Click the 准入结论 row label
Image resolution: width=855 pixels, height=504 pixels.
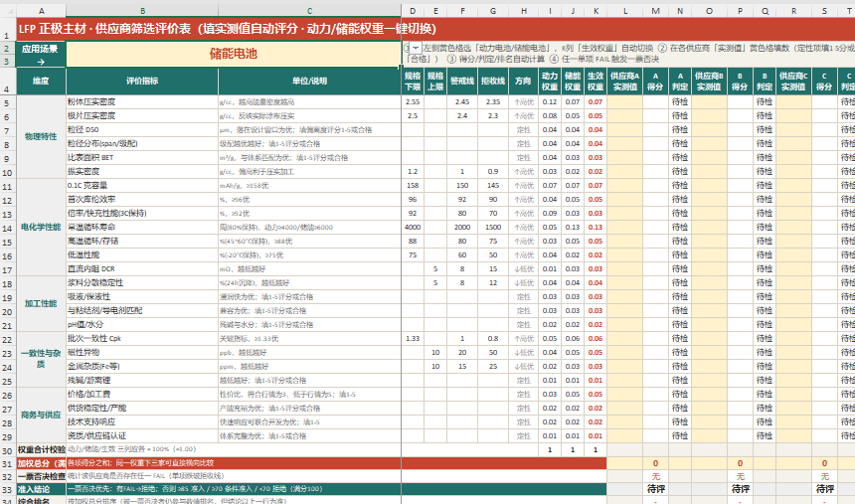(x=41, y=489)
